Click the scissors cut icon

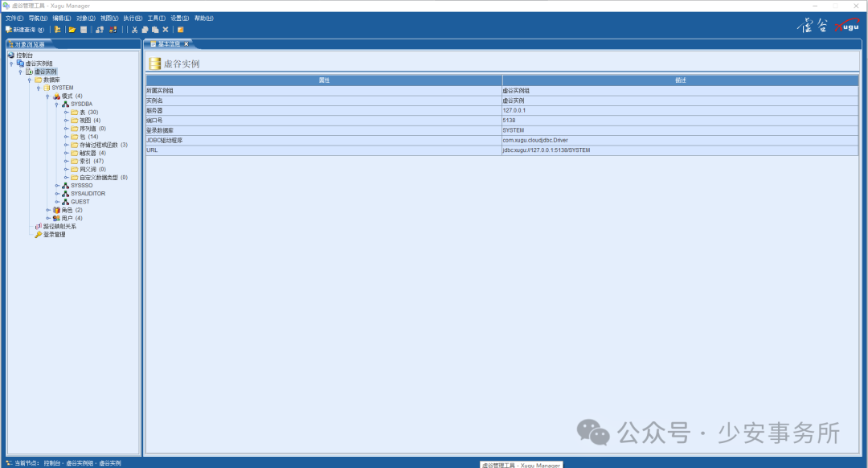(x=134, y=30)
